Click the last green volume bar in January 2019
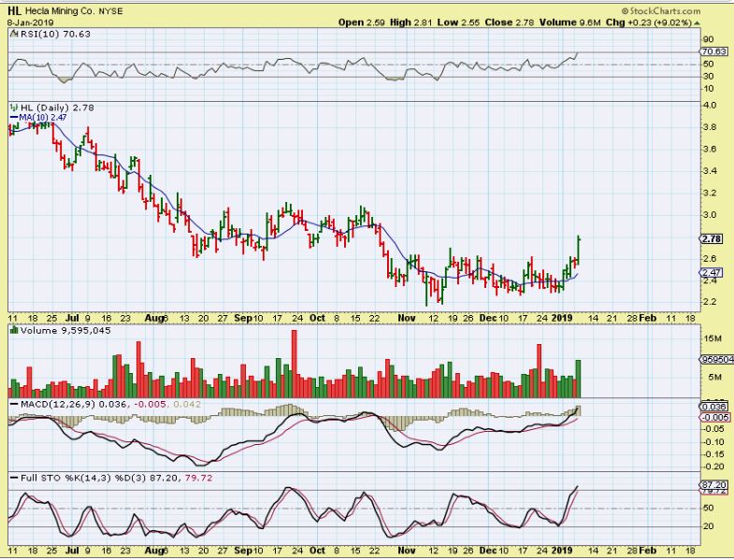 pos(578,379)
